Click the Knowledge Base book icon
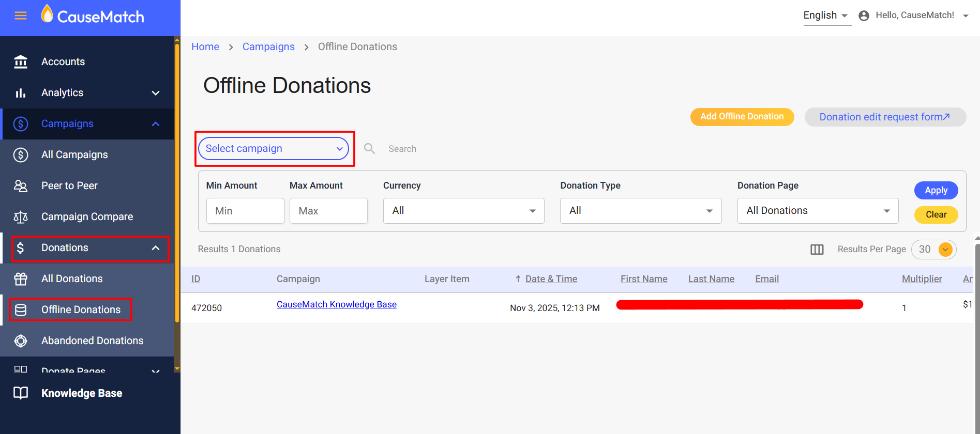The image size is (980, 434). [21, 393]
